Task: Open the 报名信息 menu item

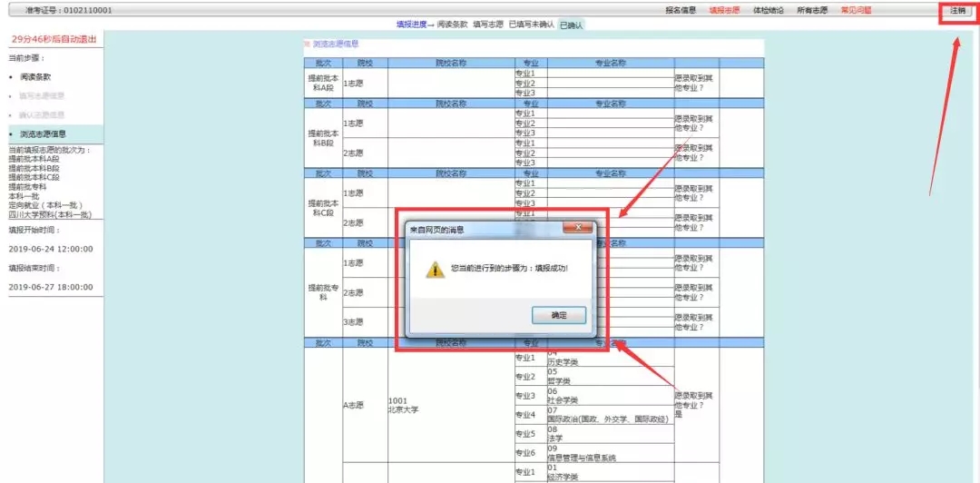Action: (681, 10)
